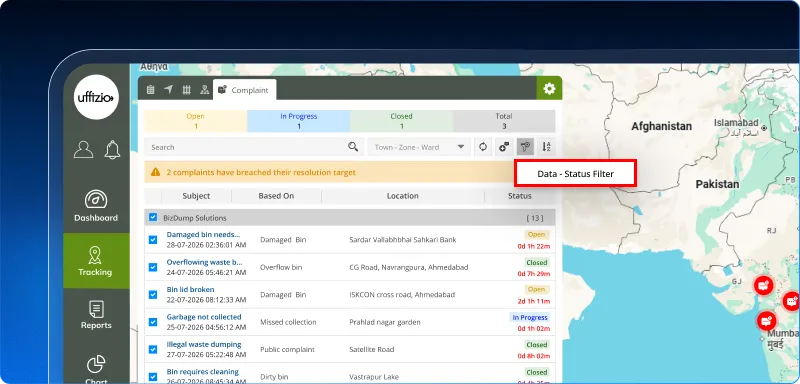Click Prahlad nagar garden location
The image size is (800, 384).
pos(385,322)
